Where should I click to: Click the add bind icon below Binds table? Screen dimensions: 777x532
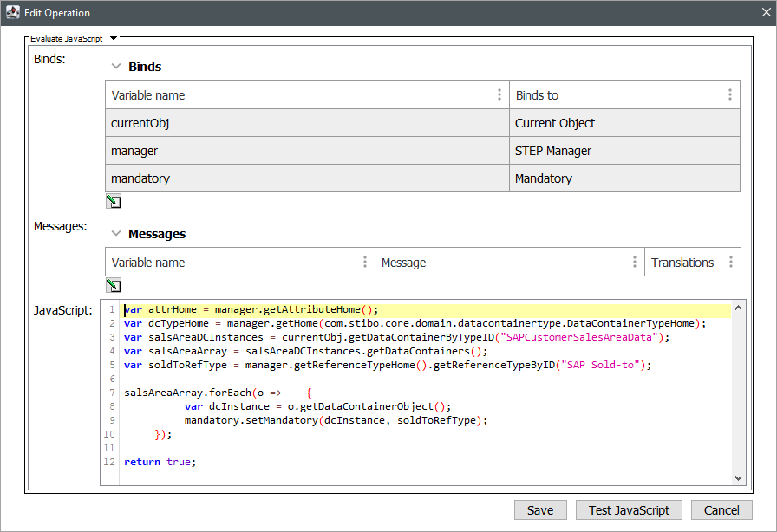pyautogui.click(x=113, y=202)
